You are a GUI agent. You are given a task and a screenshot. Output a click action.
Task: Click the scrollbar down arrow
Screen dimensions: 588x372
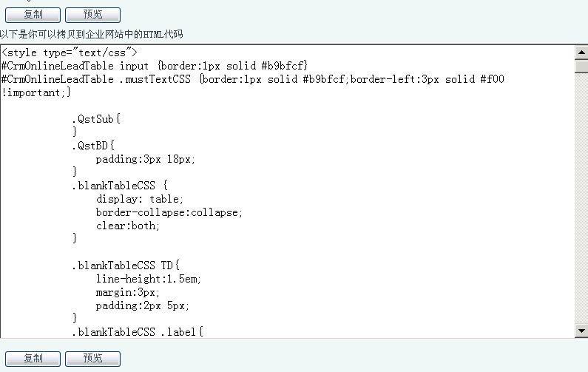(x=581, y=331)
